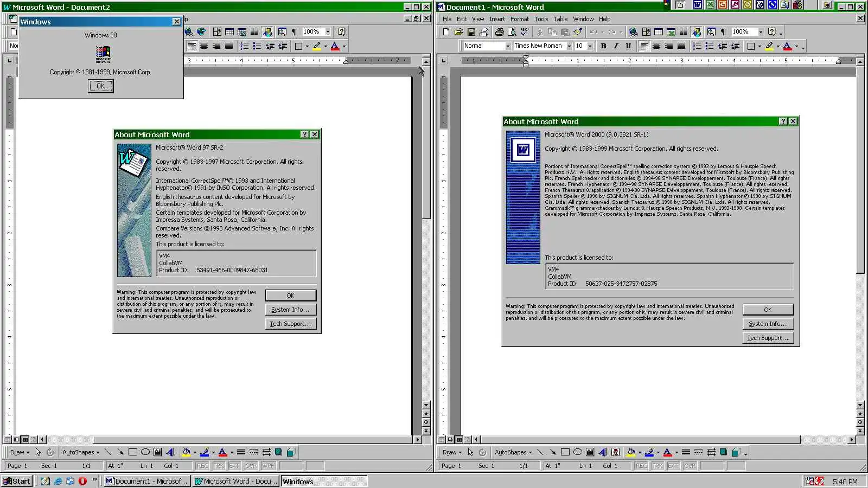868x488 pixels.
Task: Open Tables and Borders in Word 2000
Action: point(646,32)
